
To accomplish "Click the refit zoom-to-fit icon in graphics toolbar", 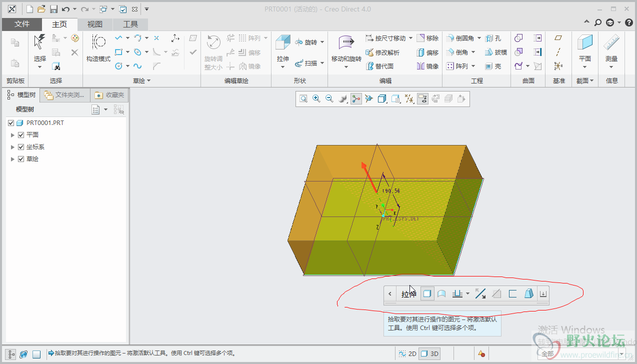I will pyautogui.click(x=303, y=99).
